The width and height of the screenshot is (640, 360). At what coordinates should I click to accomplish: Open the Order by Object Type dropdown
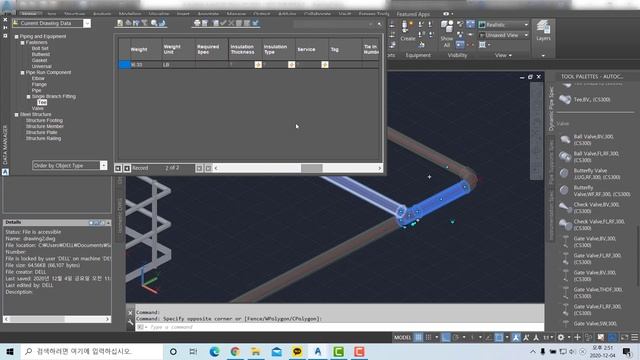coord(103,165)
